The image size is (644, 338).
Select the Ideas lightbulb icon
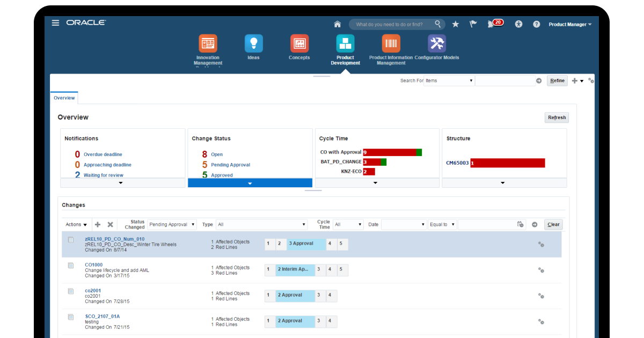(x=253, y=43)
